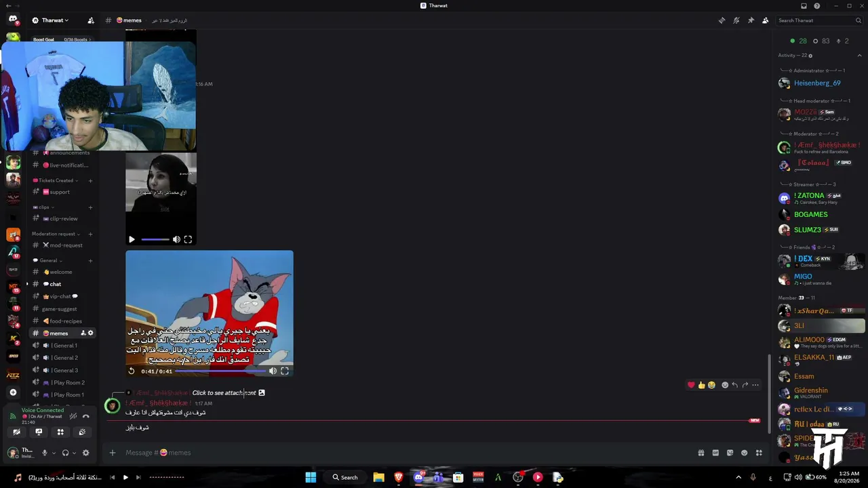Add a channel to General category
This screenshot has width=868, height=488.
(90, 260)
